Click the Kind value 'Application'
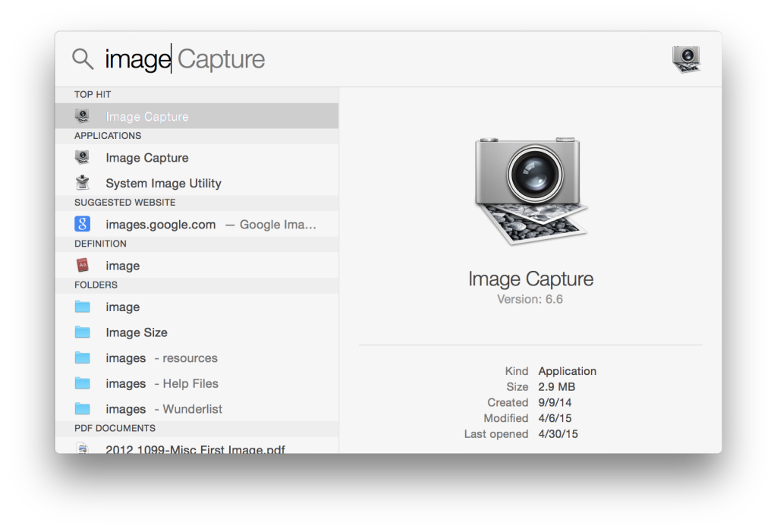 point(568,371)
